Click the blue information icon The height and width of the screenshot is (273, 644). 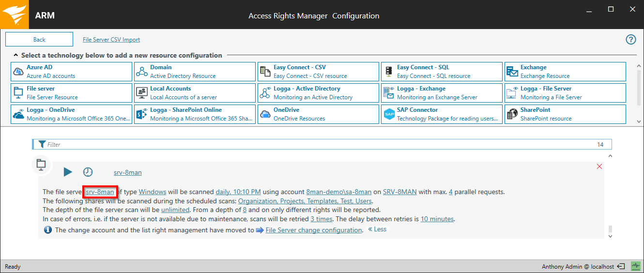coord(47,230)
